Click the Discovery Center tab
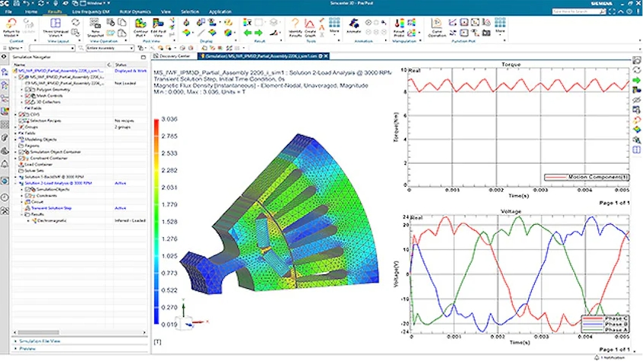The image size is (644, 362). coord(174,56)
